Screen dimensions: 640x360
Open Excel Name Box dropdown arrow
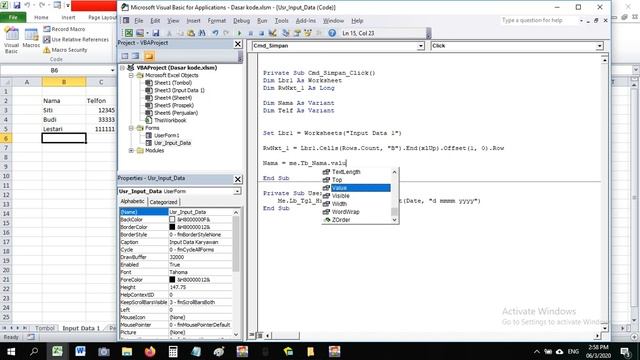coord(112,71)
